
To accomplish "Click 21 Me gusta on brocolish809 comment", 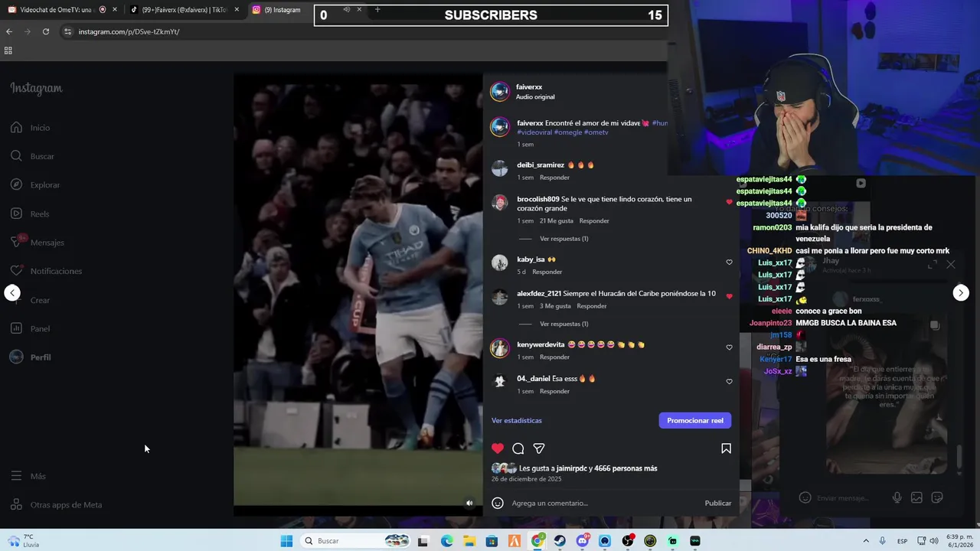I will pyautogui.click(x=557, y=220).
